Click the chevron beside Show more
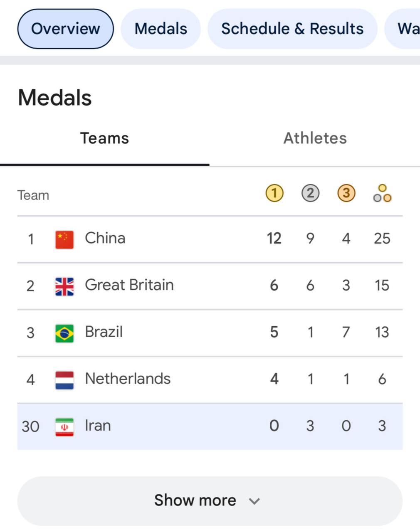 tap(254, 501)
